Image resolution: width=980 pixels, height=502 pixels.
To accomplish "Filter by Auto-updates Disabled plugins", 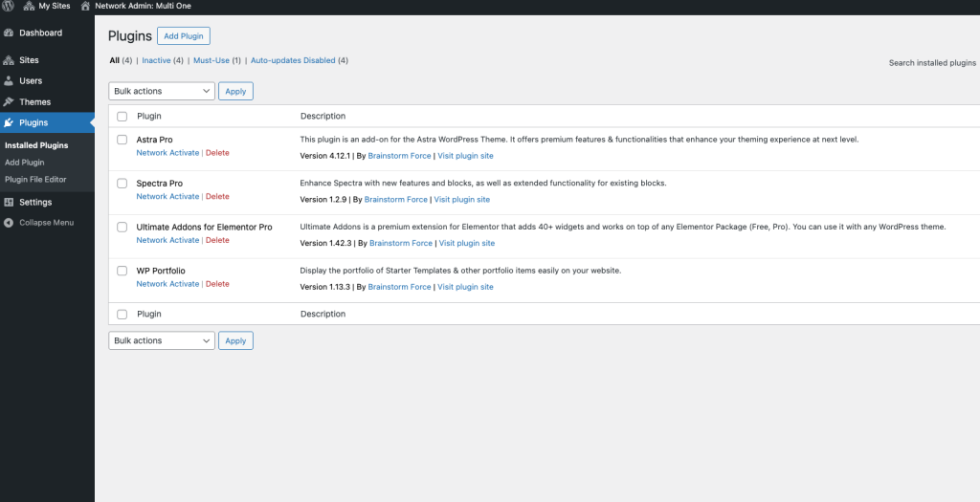I will point(293,60).
